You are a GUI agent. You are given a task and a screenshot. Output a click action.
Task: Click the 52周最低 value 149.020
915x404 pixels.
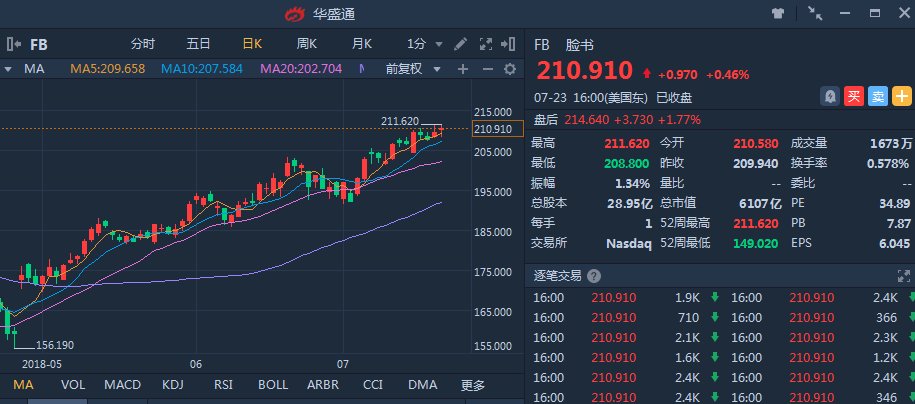(756, 243)
